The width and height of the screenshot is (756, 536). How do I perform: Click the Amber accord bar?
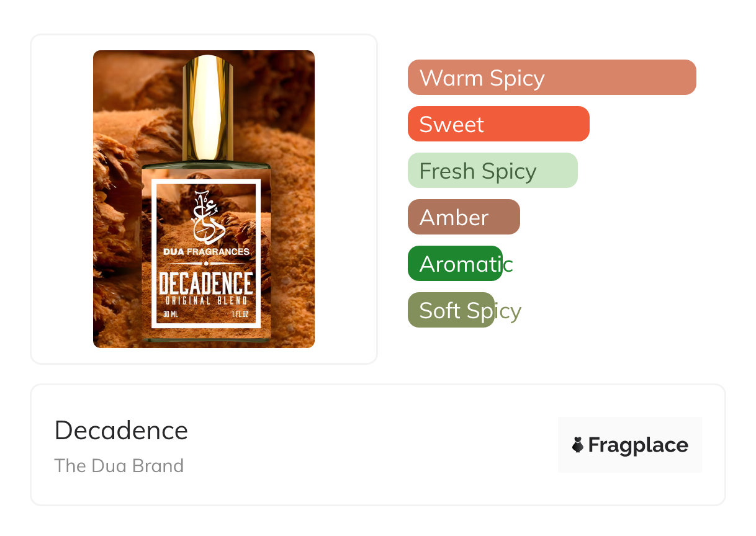(x=463, y=217)
